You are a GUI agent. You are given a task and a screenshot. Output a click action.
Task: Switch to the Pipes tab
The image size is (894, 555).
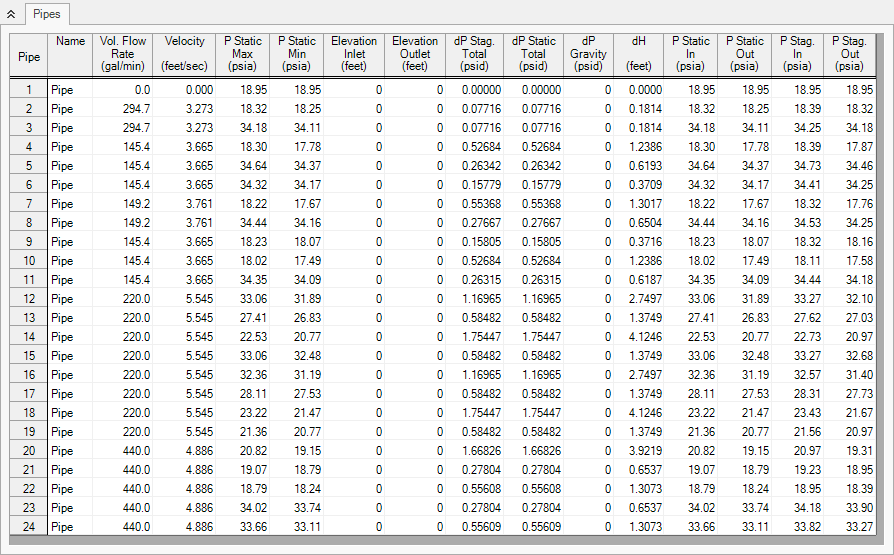click(x=47, y=15)
